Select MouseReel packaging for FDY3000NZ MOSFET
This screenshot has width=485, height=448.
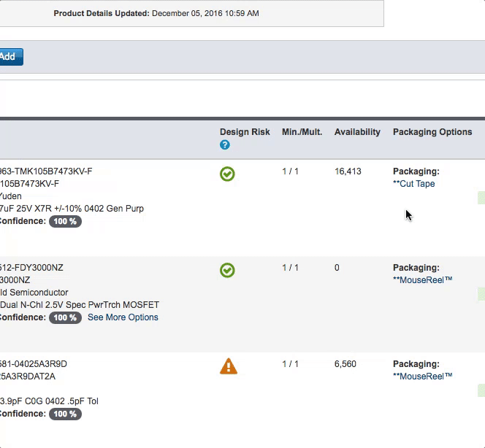(422, 280)
